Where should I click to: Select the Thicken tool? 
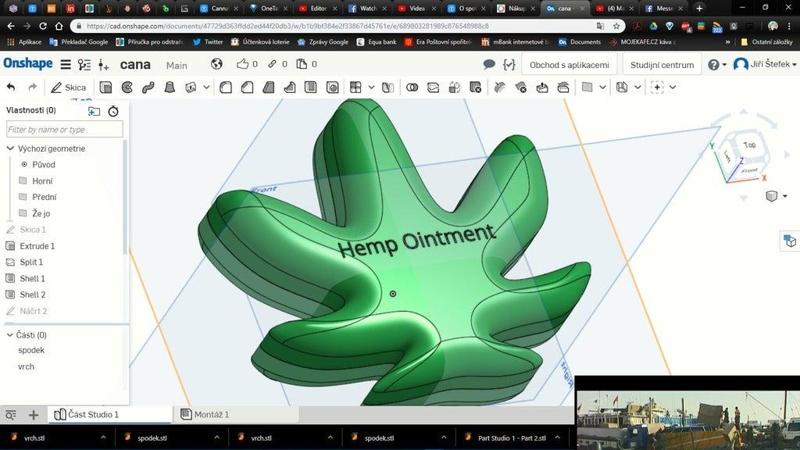click(x=191, y=87)
